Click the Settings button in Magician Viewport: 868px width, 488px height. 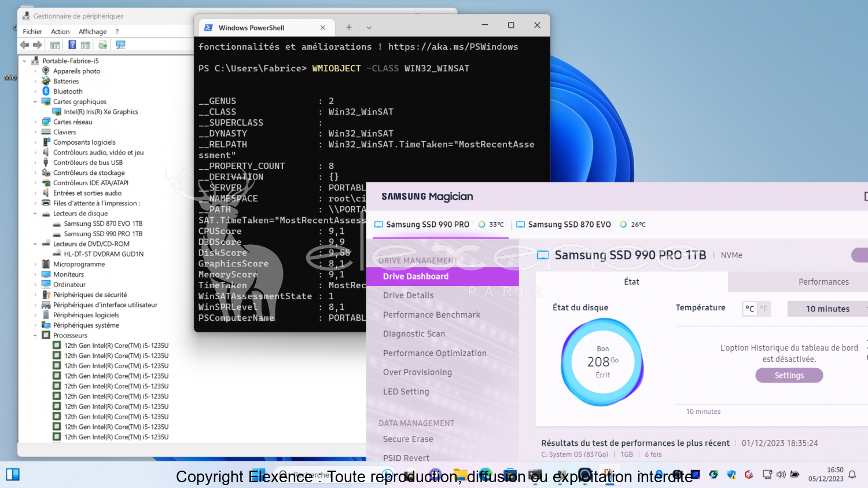coord(789,375)
